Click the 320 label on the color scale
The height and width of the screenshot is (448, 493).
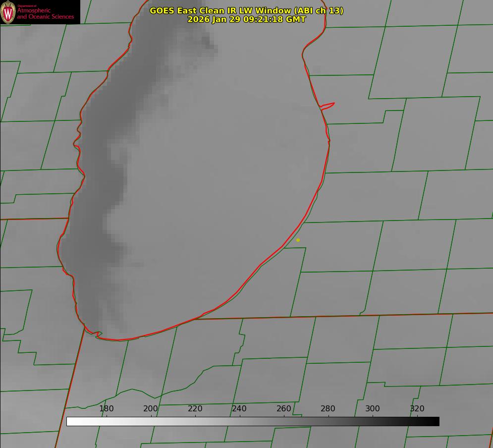[x=417, y=408]
